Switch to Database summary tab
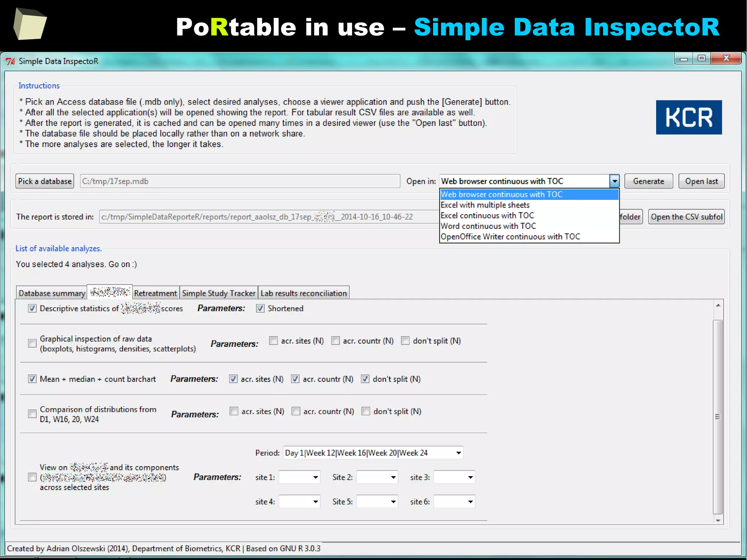 [x=52, y=293]
